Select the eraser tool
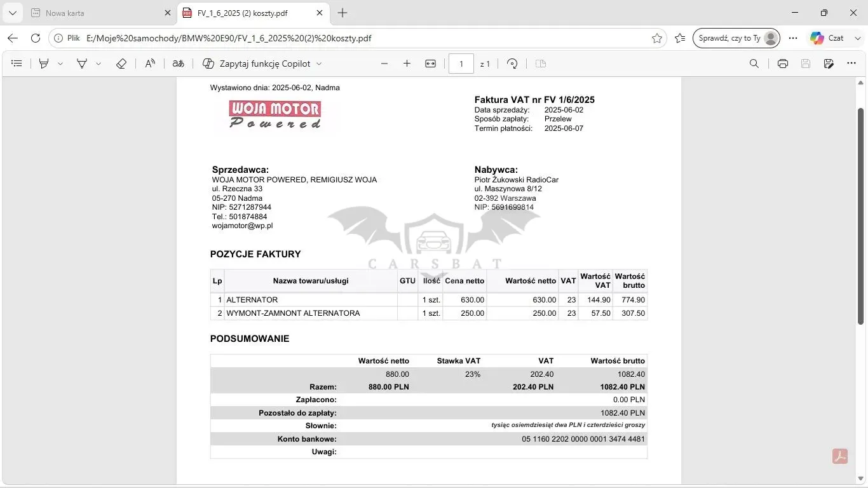This screenshot has height=488, width=868. click(x=121, y=64)
